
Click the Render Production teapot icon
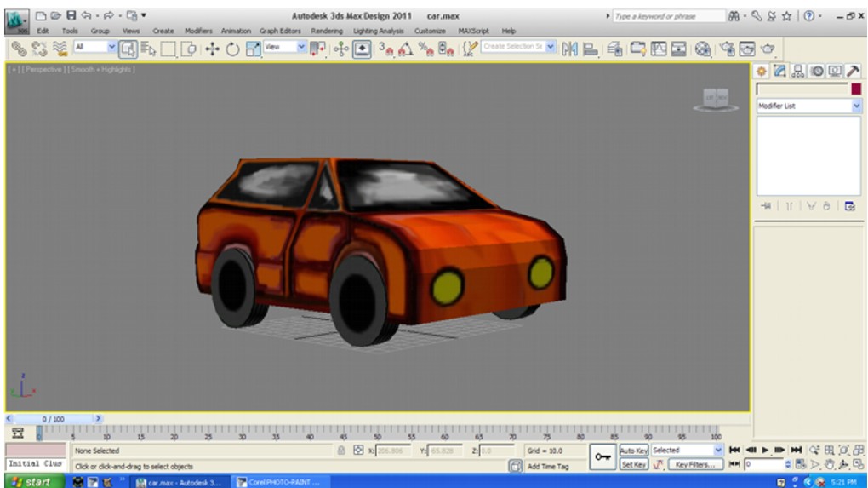[768, 49]
